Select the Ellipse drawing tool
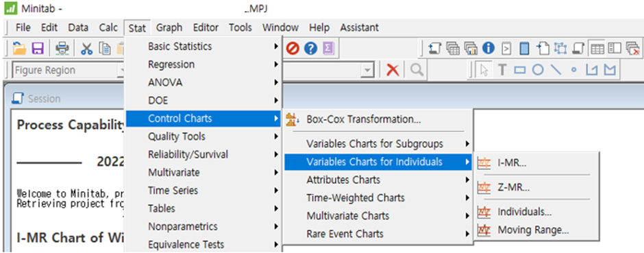The image size is (644, 253). pos(538,70)
